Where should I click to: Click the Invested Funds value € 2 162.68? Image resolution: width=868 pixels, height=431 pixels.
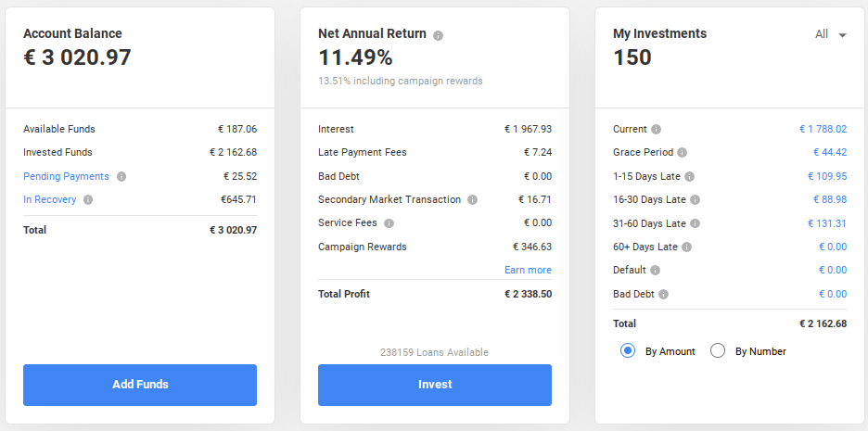233,152
